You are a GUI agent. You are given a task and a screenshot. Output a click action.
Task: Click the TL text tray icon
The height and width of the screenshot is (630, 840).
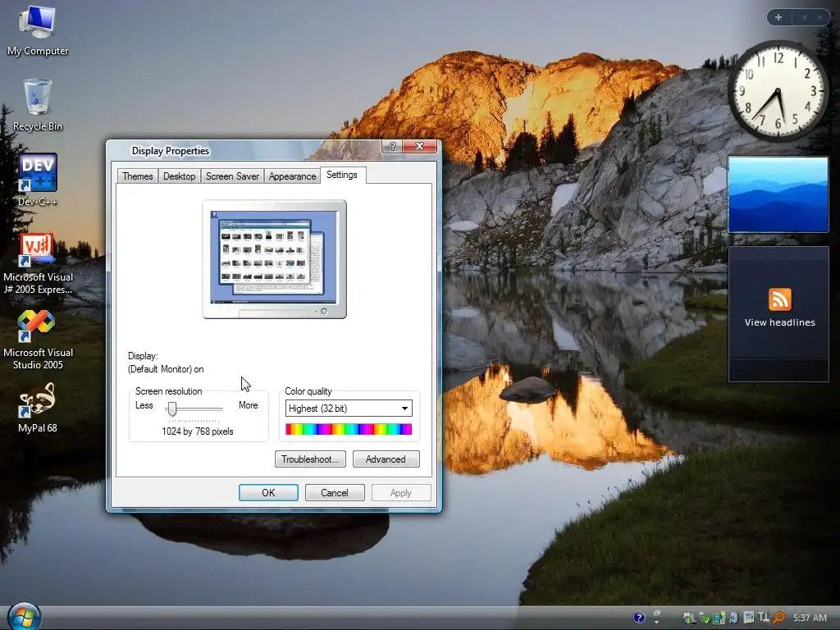click(x=764, y=617)
